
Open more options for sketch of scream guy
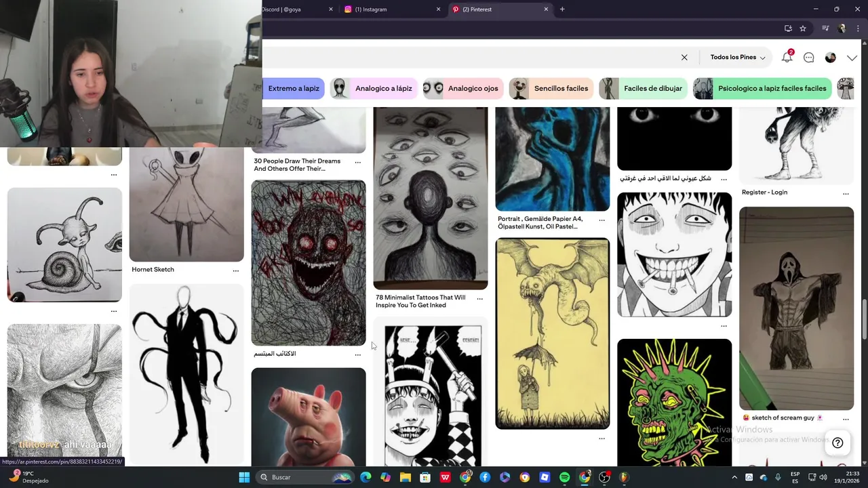846,419
